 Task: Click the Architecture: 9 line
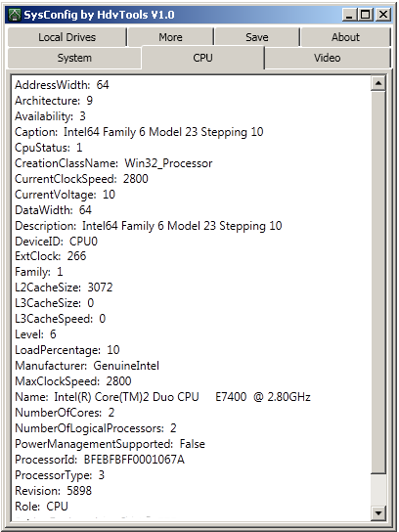pos(54,101)
